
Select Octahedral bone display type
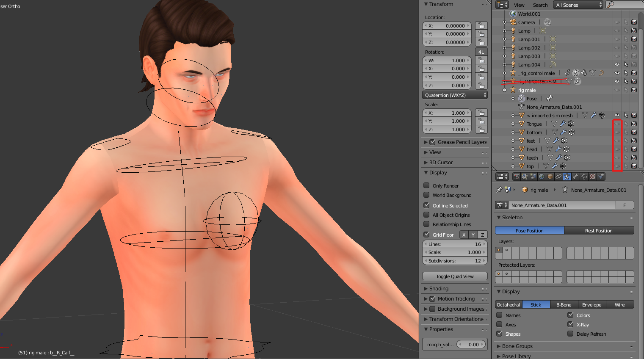tap(509, 305)
